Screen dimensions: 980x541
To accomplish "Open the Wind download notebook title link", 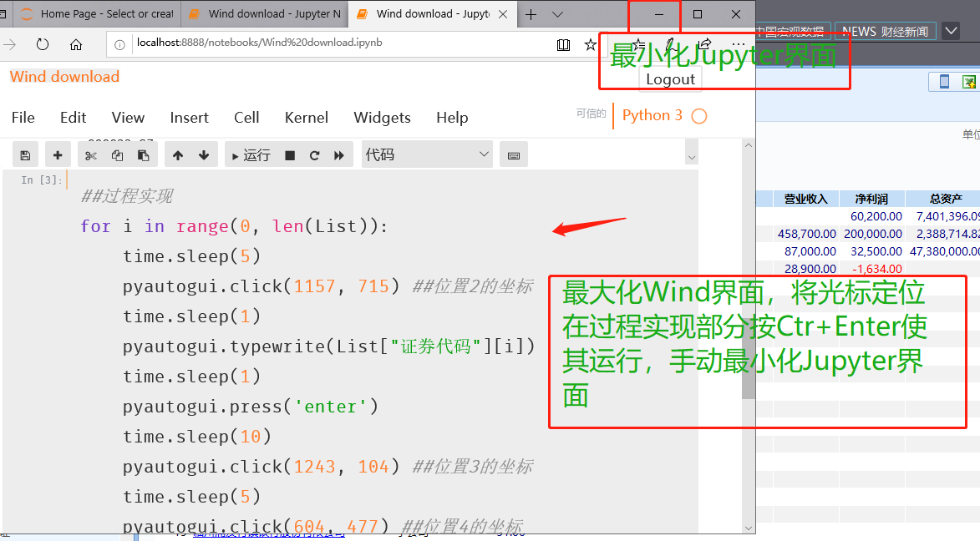I will (x=64, y=76).
